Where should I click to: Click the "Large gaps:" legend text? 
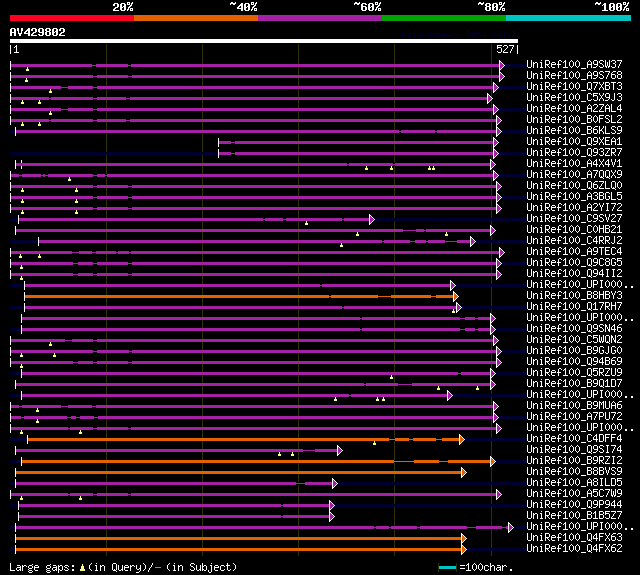pos(42,567)
